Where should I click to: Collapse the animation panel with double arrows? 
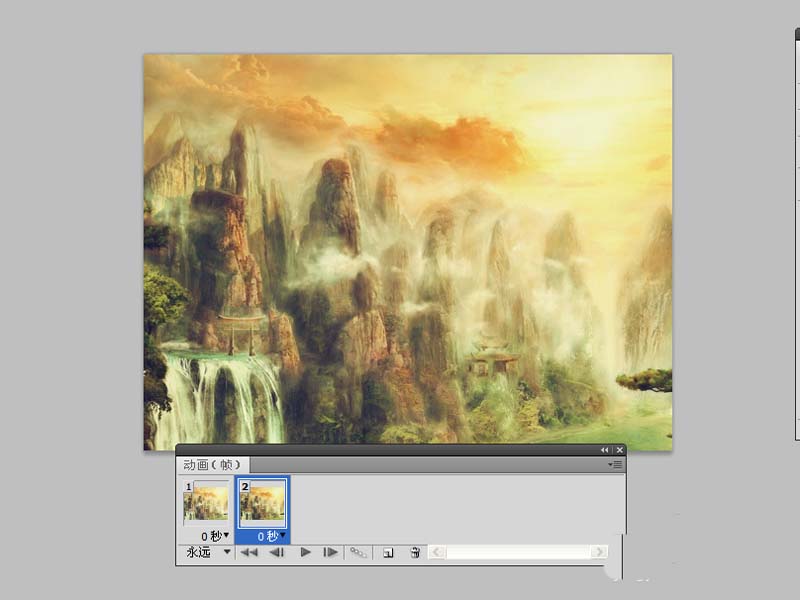(605, 450)
